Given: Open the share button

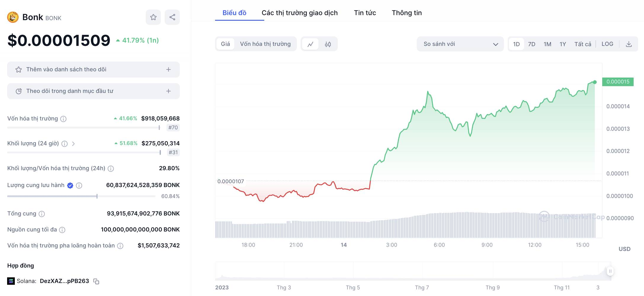Looking at the screenshot, I should pos(172,17).
